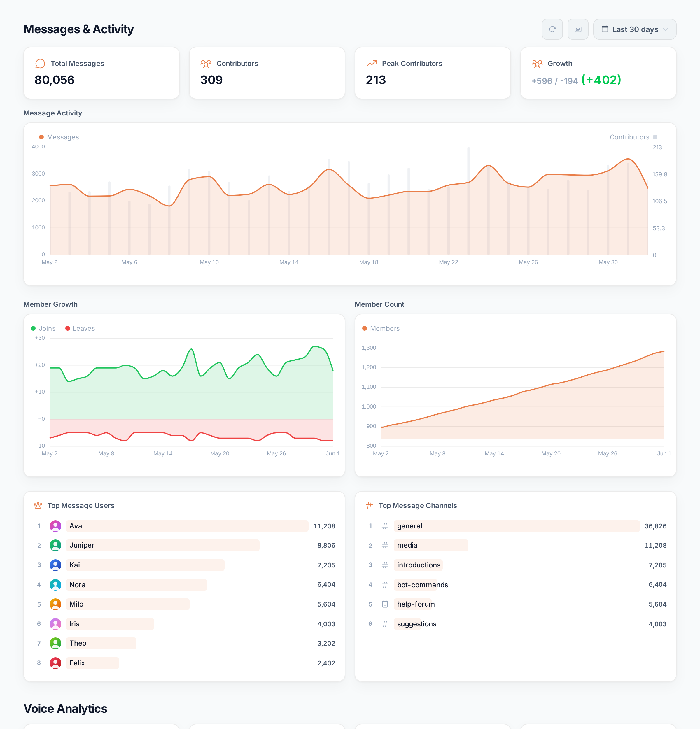Click the Voice Analytics heading

[x=65, y=709]
